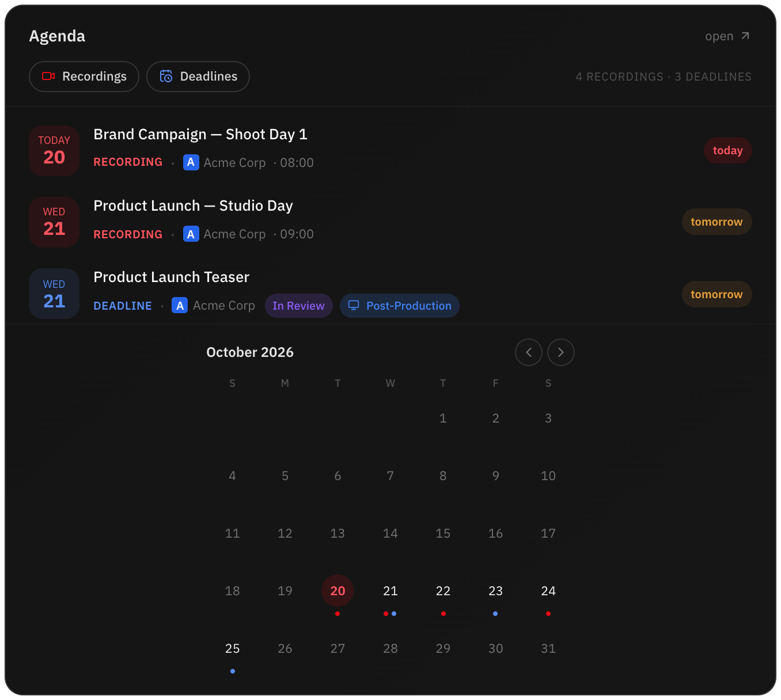Click the Acme Corp avatar on Shoot Day 1
Screen dimensions: 781x700
[191, 162]
